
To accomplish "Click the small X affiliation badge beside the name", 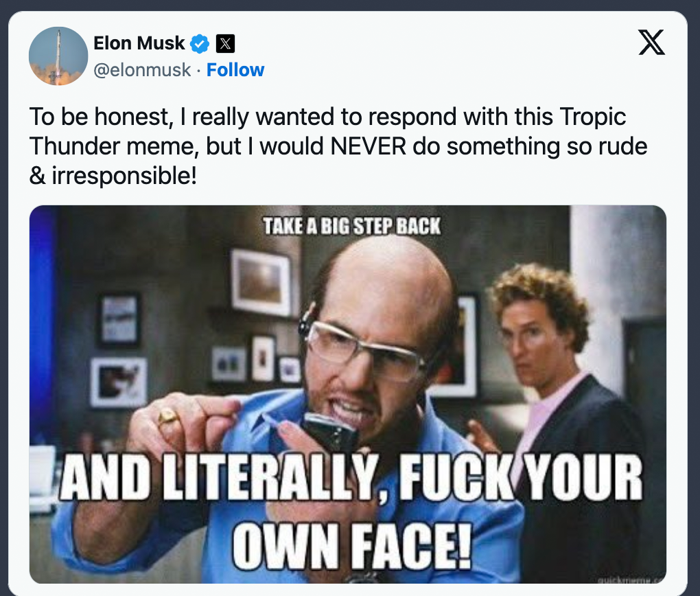I will 225,43.
